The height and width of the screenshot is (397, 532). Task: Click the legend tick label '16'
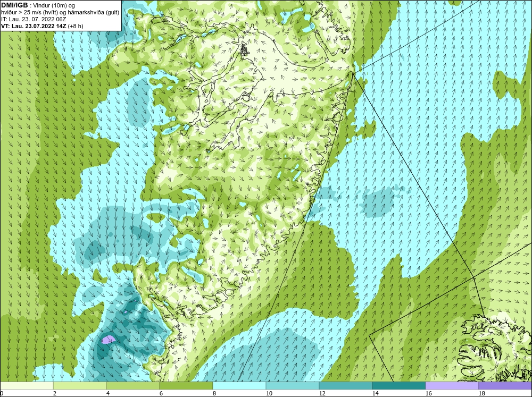428,393
